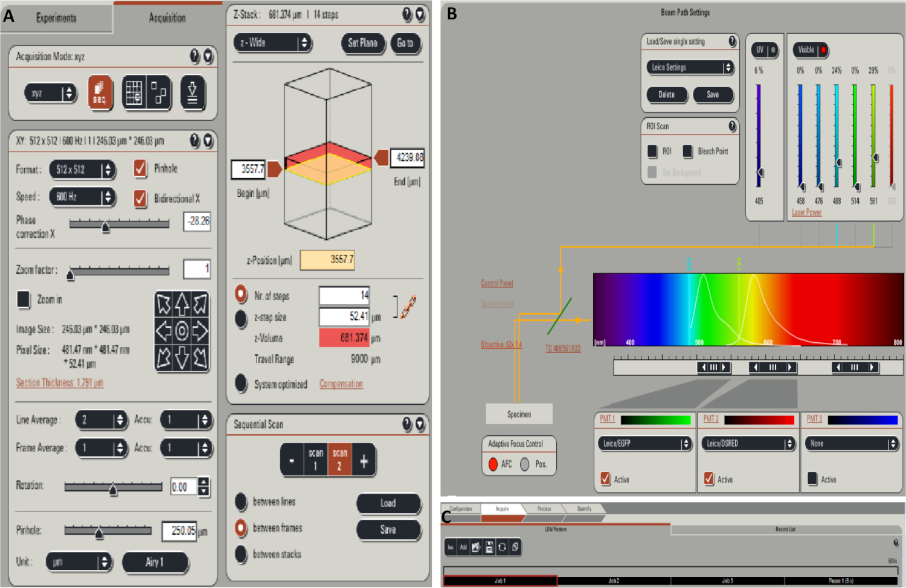The image size is (906, 588).
Task: Click the Pinhole slider handle
Action: [99, 532]
